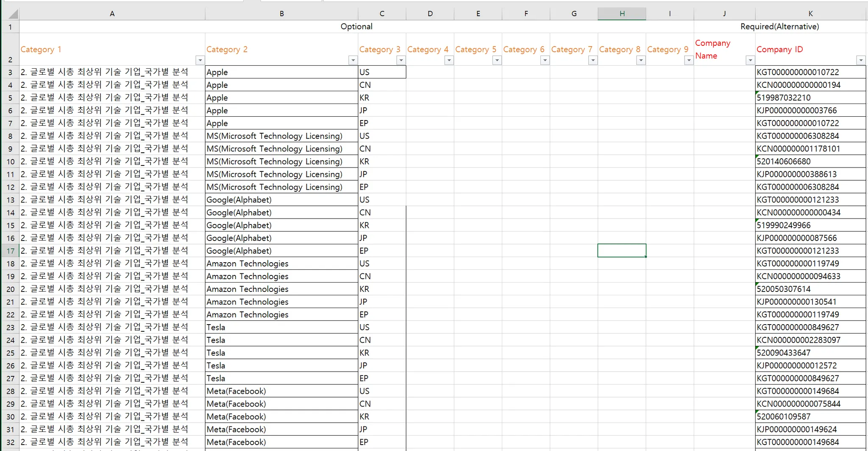Screen dimensions: 868x451
Task: Click the "Company ID" header label
Action: pyautogui.click(x=780, y=50)
